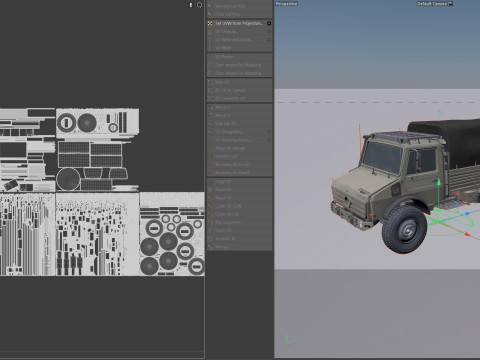Click the Cycle UV CW icon

(210, 214)
